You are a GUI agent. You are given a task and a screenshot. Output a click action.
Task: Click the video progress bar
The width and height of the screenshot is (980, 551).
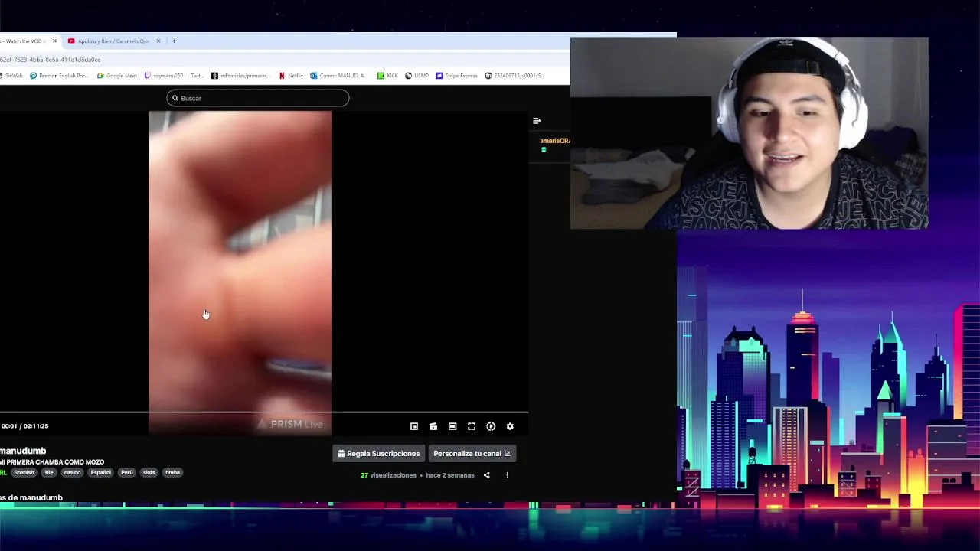[264, 412]
